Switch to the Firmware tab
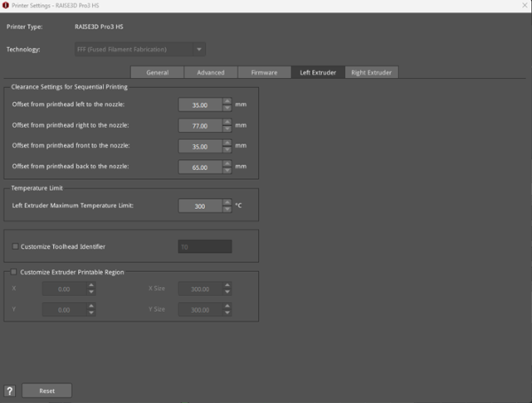This screenshot has width=532, height=403. click(263, 72)
